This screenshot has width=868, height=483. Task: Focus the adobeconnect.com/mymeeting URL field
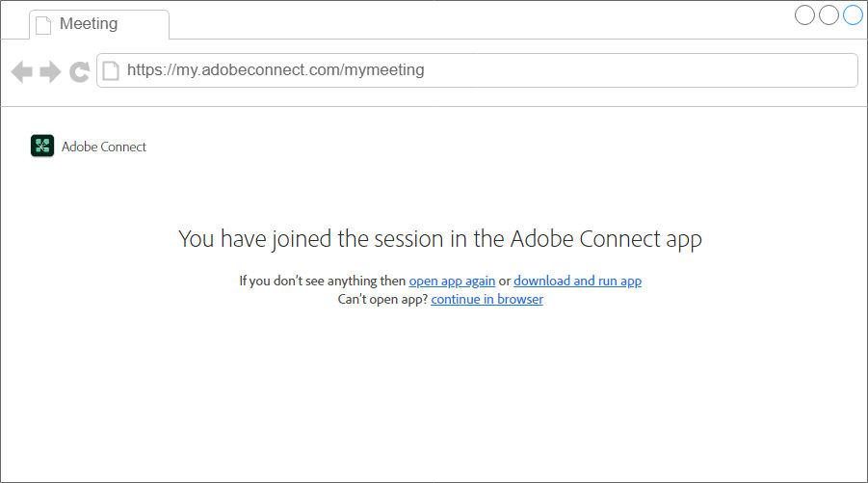pos(477,70)
